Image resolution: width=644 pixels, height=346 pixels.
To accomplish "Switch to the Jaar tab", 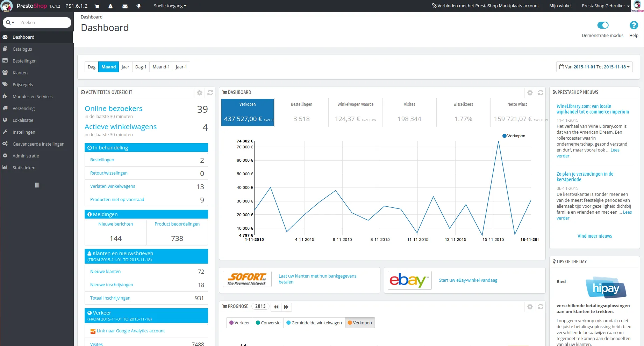I will 125,67.
